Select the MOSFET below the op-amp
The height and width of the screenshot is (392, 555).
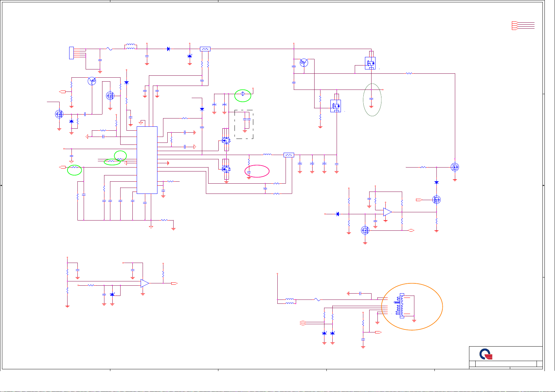pyautogui.click(x=365, y=230)
